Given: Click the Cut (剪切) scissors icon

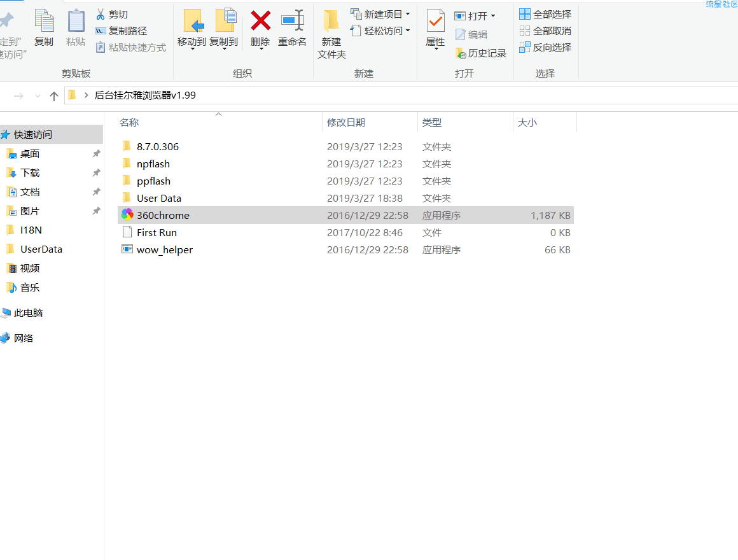Looking at the screenshot, I should pos(101,14).
